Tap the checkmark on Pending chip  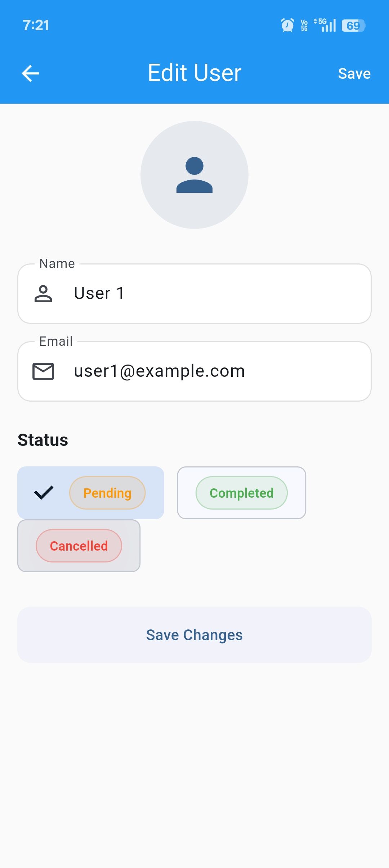pos(44,493)
